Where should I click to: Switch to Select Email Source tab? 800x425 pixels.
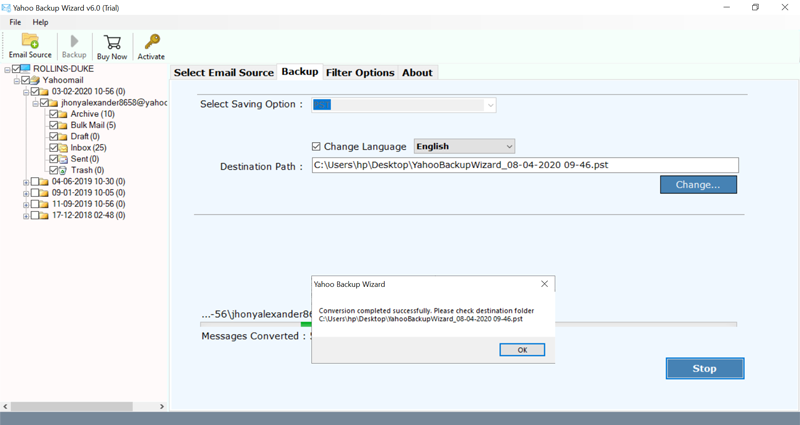[223, 72]
